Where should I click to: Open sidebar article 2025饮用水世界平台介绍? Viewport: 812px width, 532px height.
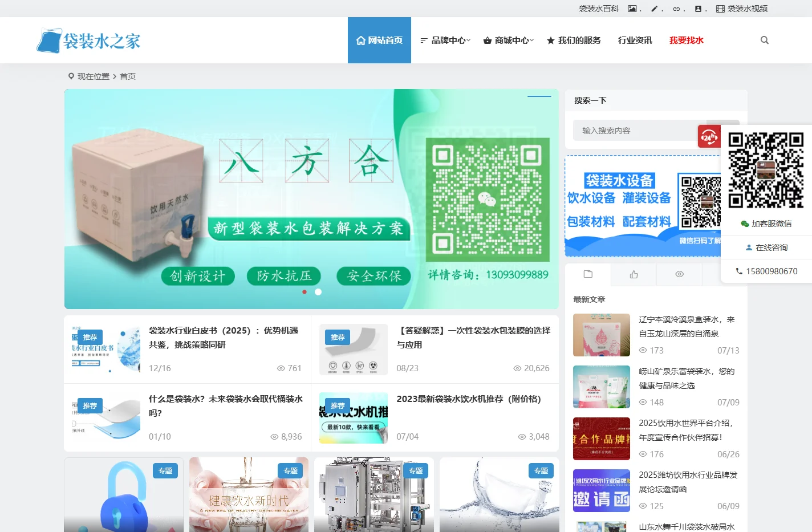tap(687, 431)
